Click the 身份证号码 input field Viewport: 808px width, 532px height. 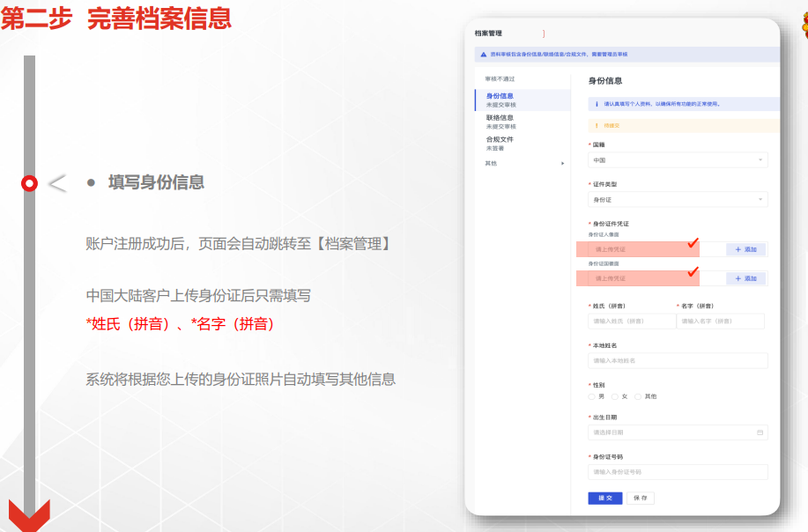(x=678, y=472)
